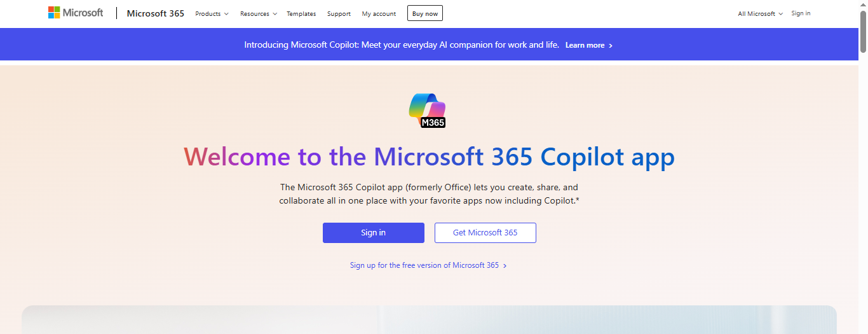The image size is (868, 334).
Task: Open the Support menu item
Action: click(339, 14)
